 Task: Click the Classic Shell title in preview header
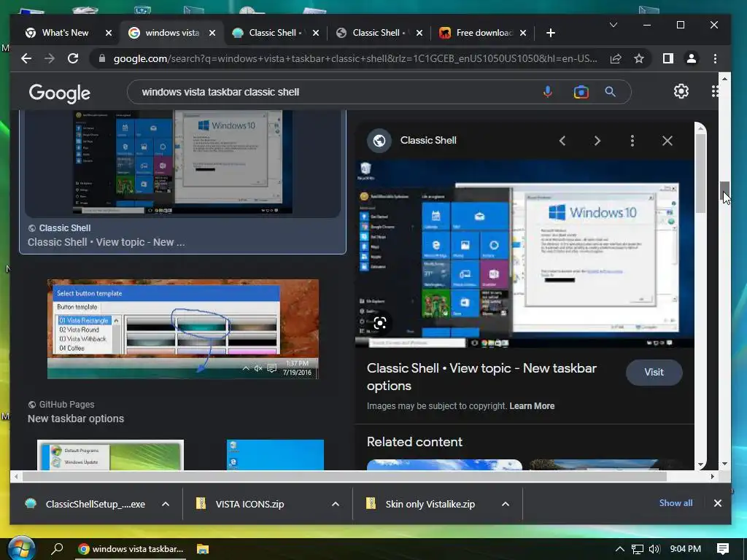coord(428,141)
